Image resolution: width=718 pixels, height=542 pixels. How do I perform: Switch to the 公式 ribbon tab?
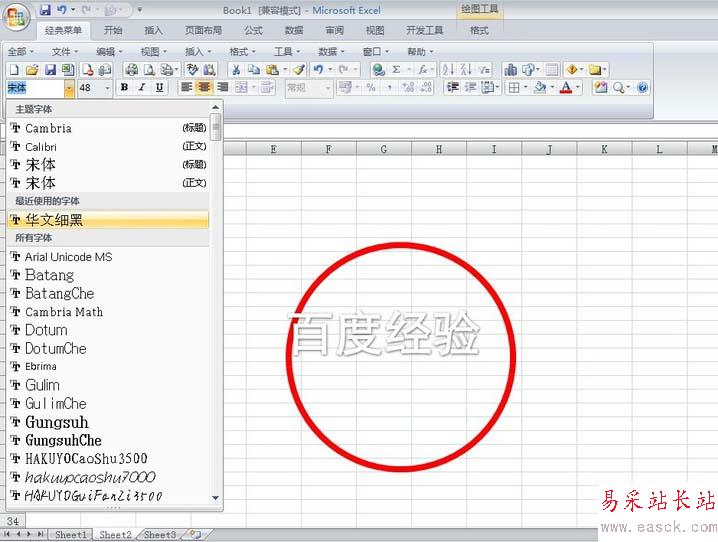(x=253, y=31)
